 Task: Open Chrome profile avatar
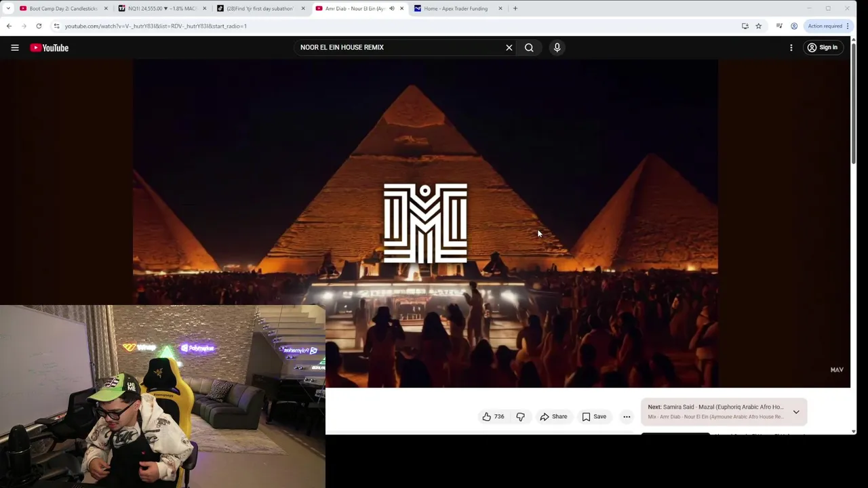pyautogui.click(x=793, y=26)
